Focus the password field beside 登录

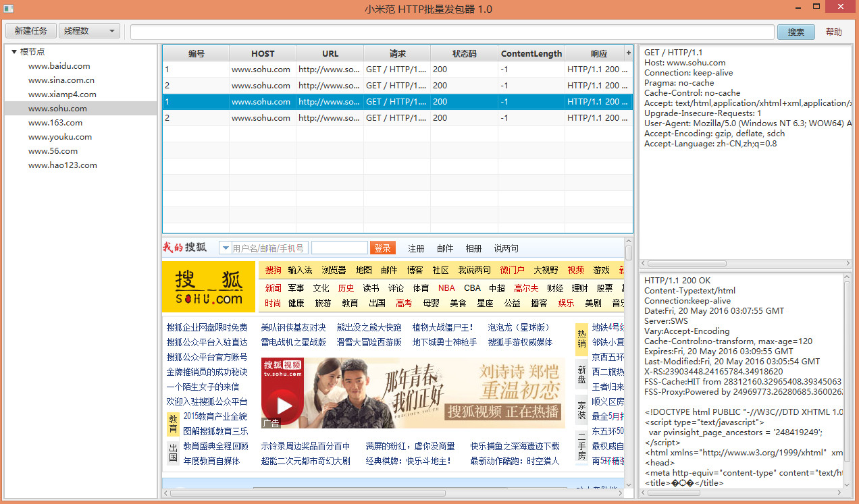pyautogui.click(x=340, y=248)
